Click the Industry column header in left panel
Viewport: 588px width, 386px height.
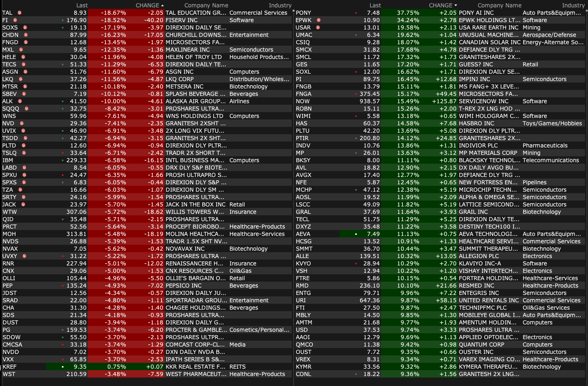(280, 5)
